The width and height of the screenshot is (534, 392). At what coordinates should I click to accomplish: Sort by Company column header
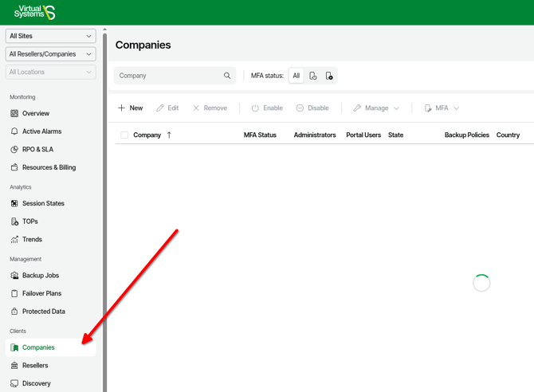(x=147, y=135)
